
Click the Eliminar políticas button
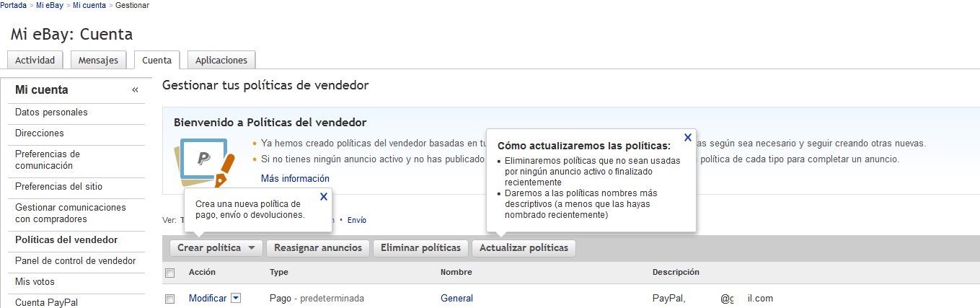pos(420,248)
